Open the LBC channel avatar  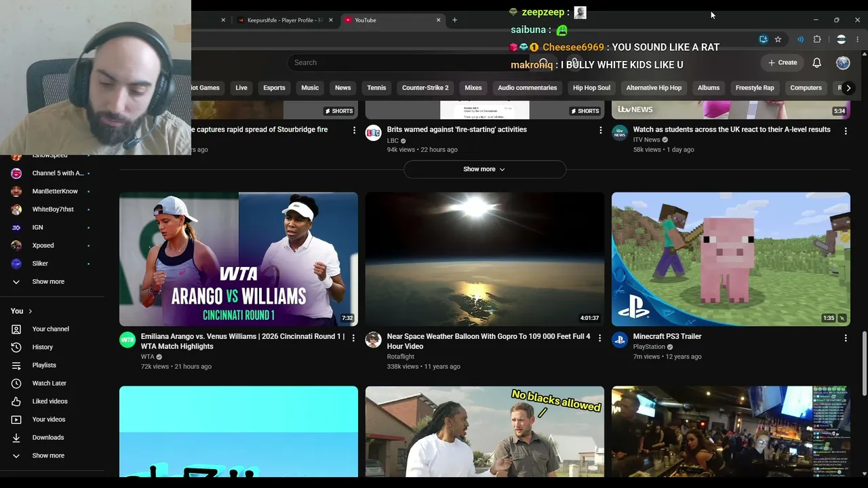(374, 133)
